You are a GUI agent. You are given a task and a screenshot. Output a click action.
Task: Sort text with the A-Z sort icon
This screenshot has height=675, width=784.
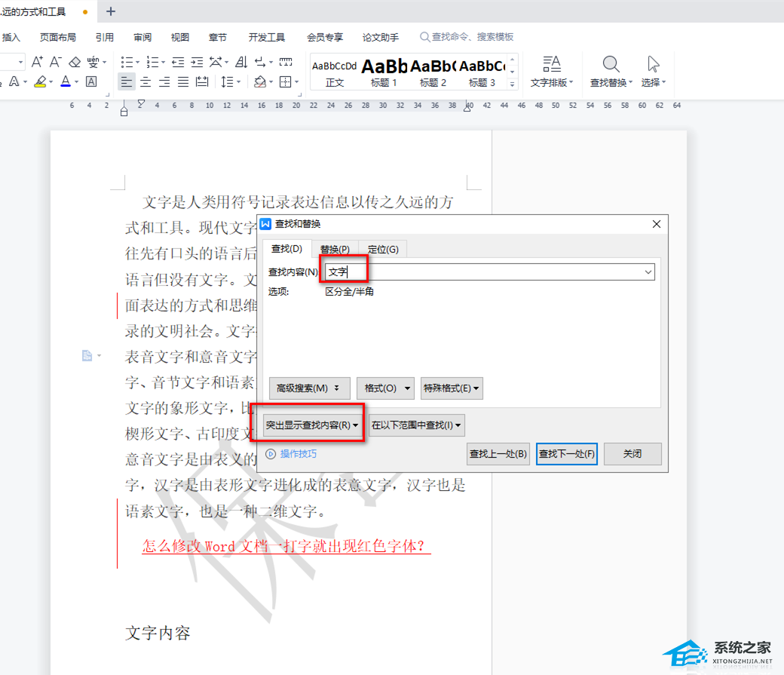(x=241, y=62)
